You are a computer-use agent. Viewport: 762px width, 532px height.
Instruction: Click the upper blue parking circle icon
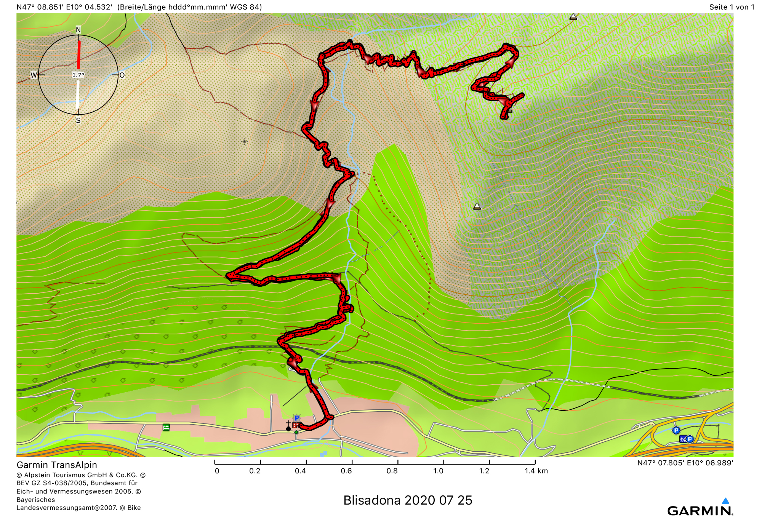coord(676,430)
